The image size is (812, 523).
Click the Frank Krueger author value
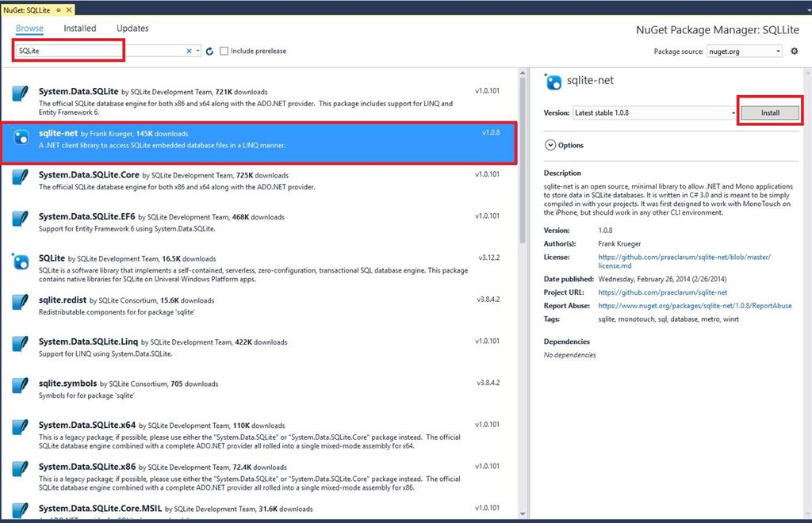pos(619,243)
